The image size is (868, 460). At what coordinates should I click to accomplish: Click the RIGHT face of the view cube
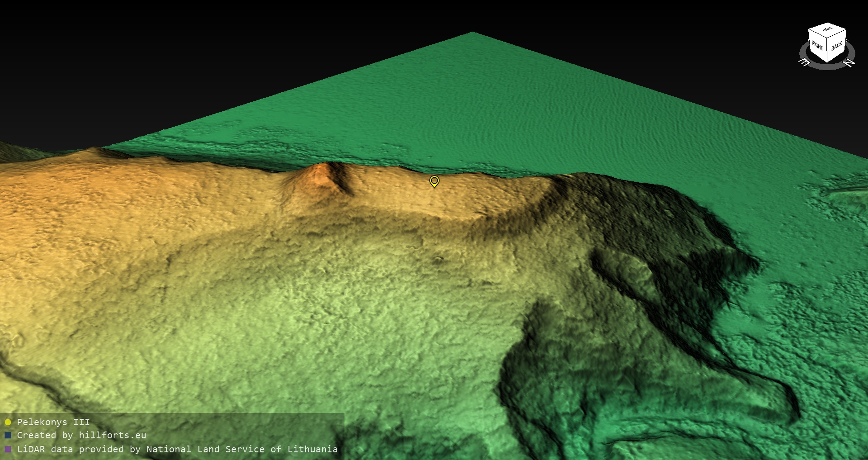(817, 46)
